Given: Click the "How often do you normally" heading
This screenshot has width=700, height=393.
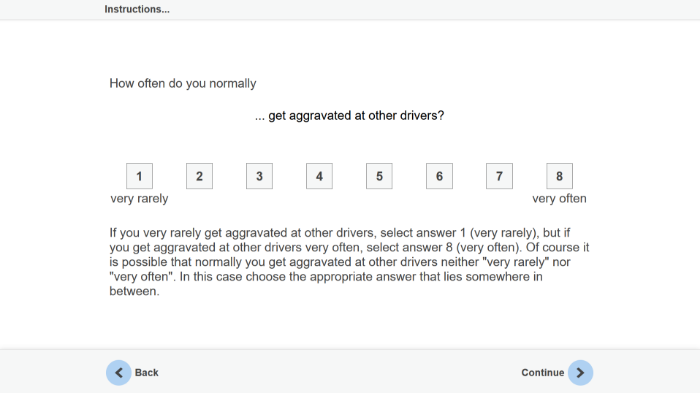Looking at the screenshot, I should coord(183,84).
